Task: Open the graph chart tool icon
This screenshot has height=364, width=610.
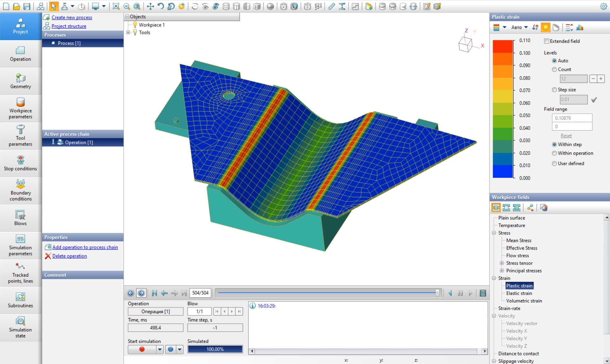Action: point(355,6)
